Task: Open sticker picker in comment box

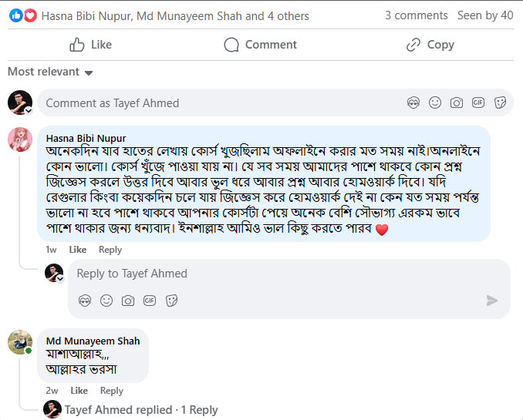Action: click(x=500, y=102)
